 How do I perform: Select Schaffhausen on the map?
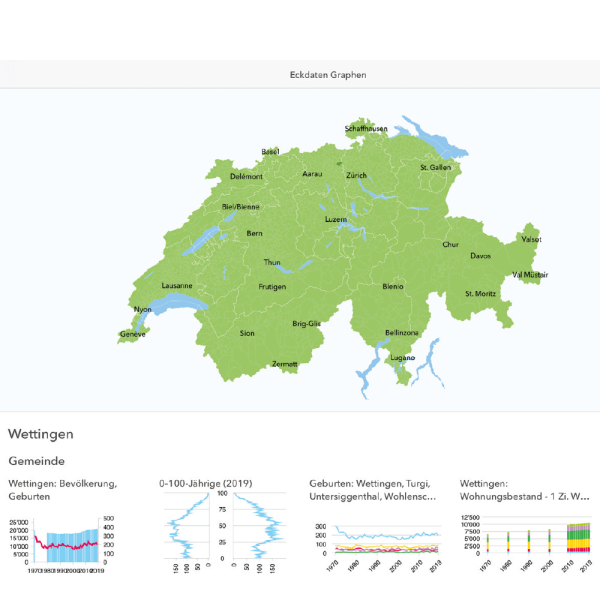(x=366, y=129)
